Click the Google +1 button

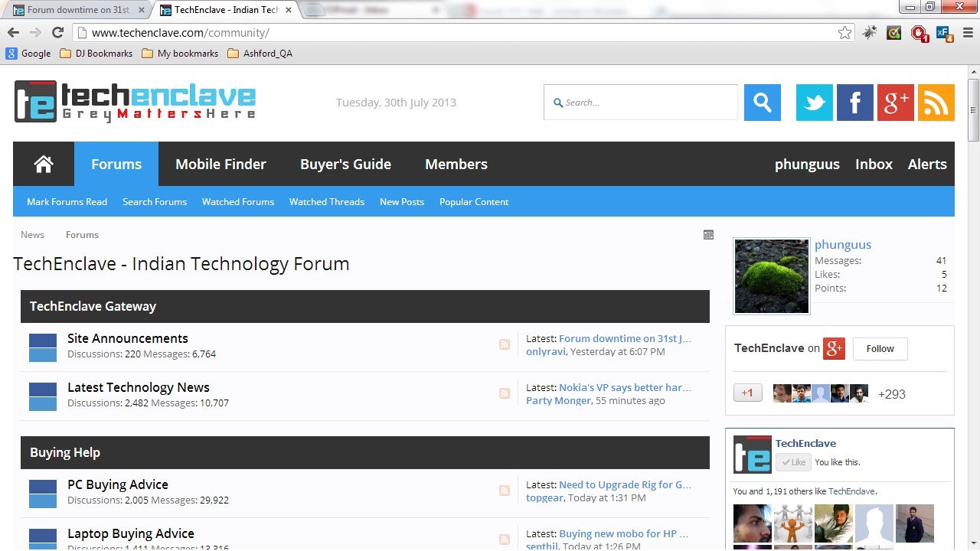747,393
